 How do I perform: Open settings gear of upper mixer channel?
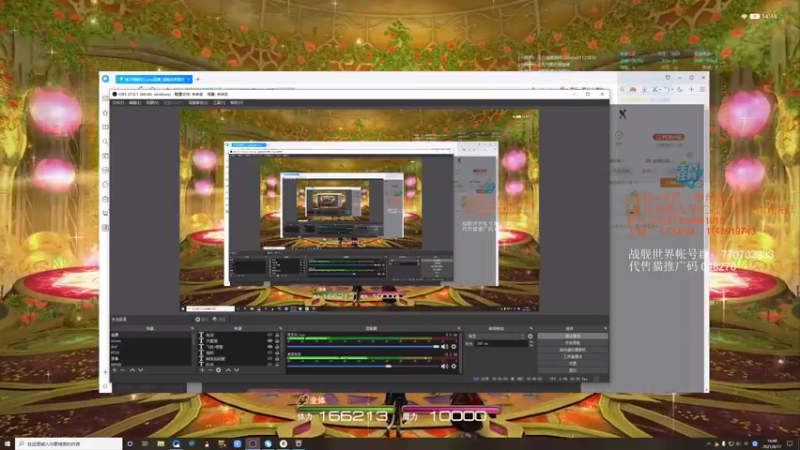(454, 346)
